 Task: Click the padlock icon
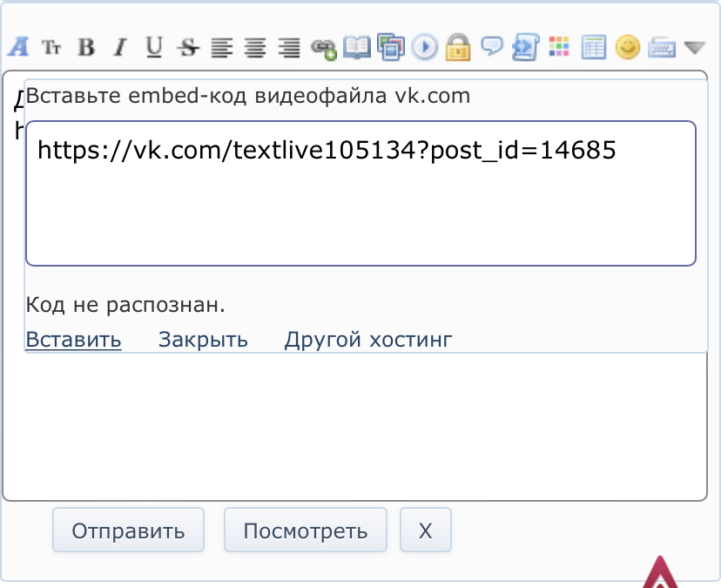(458, 47)
